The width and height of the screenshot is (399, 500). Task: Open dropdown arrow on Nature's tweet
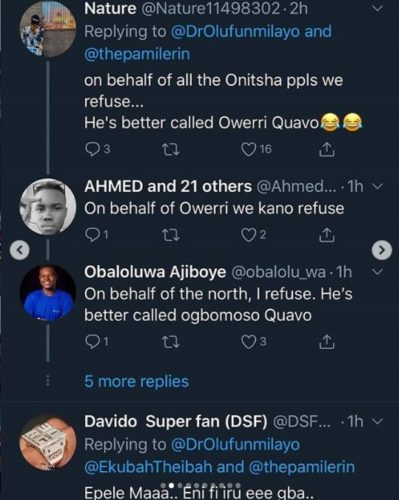tap(377, 8)
